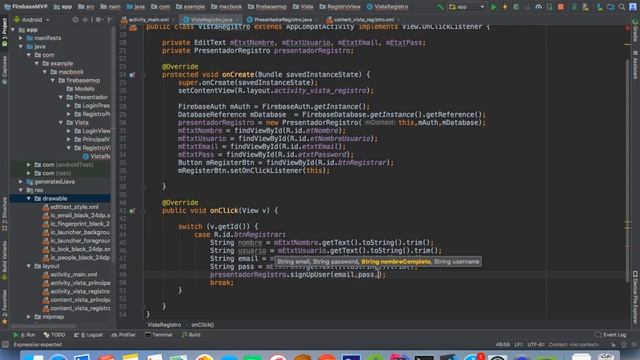The height and width of the screenshot is (360, 640).
Task: Open the AVD Manager device icon
Action: point(586,7)
